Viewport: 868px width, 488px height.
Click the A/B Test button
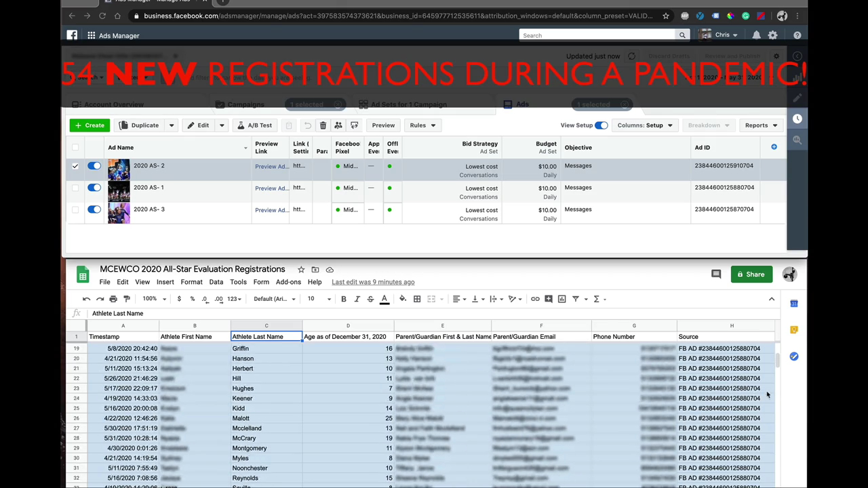254,125
